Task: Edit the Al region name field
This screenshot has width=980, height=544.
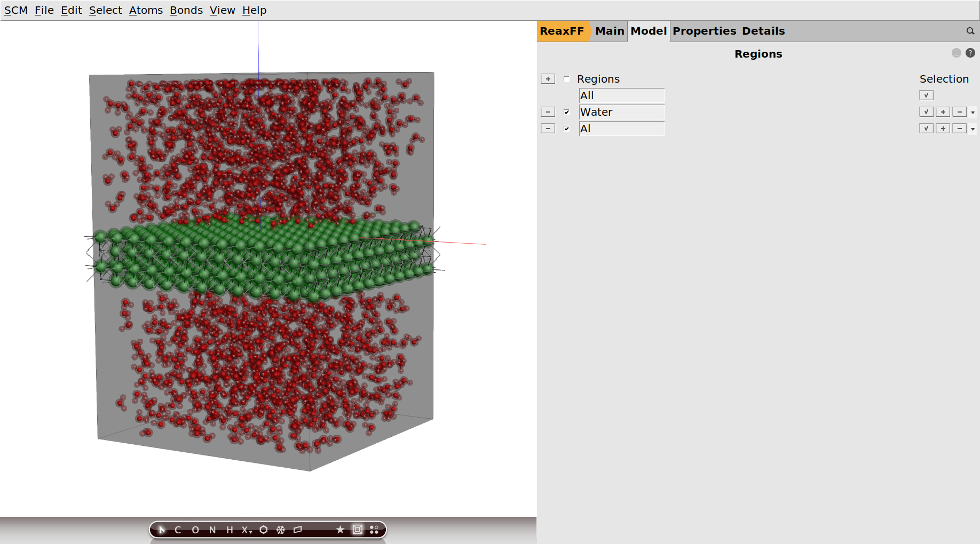Action: tap(622, 129)
